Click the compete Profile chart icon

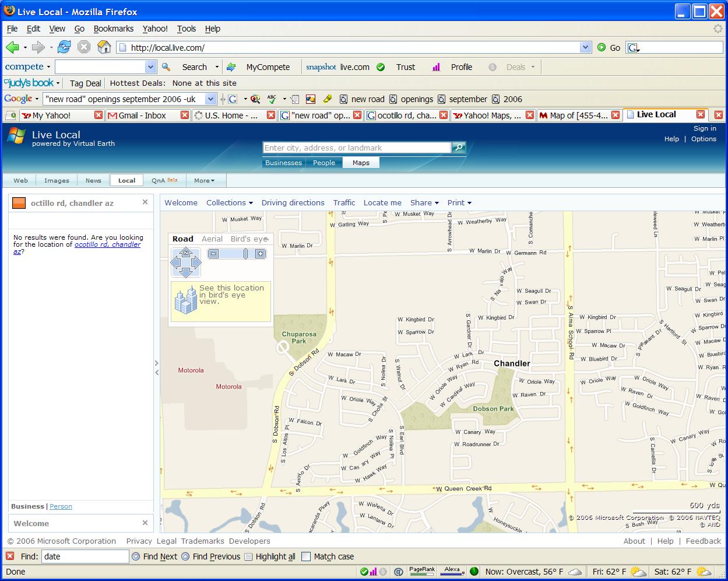point(436,66)
